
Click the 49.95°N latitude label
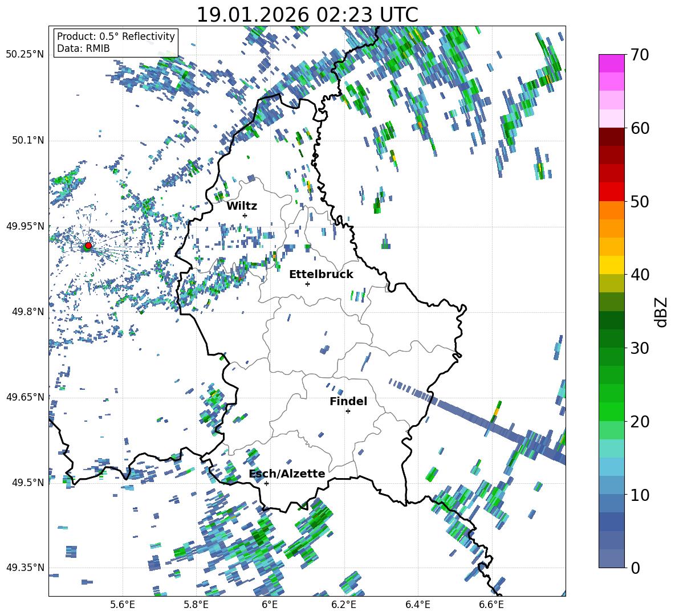(25, 226)
